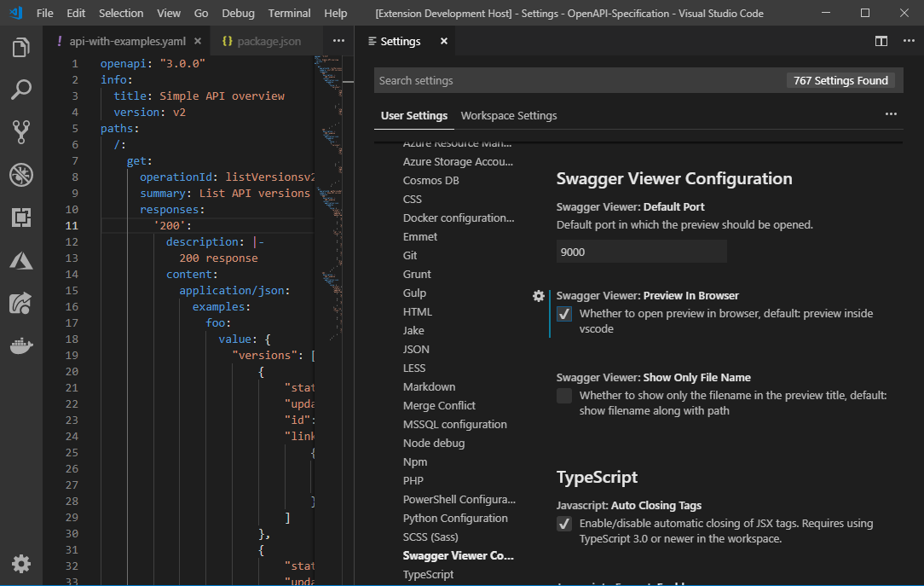The width and height of the screenshot is (924, 586).
Task: Open more actions menu in editor tab row
Action: (x=338, y=40)
